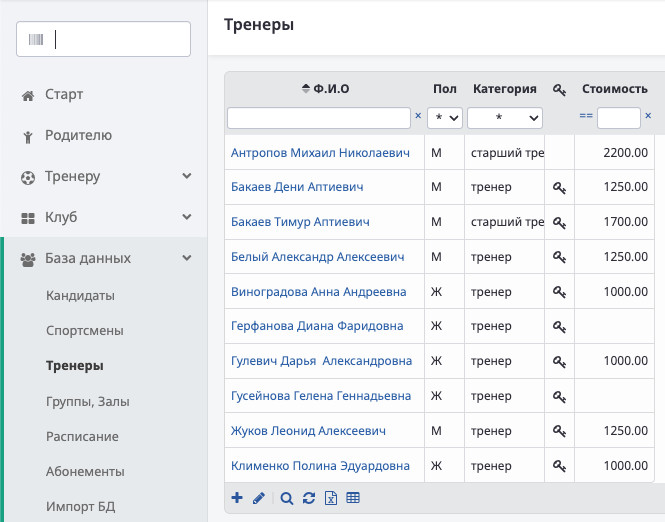The height and width of the screenshot is (522, 665).
Task: Click the Стоимость column header
Action: pyautogui.click(x=615, y=89)
